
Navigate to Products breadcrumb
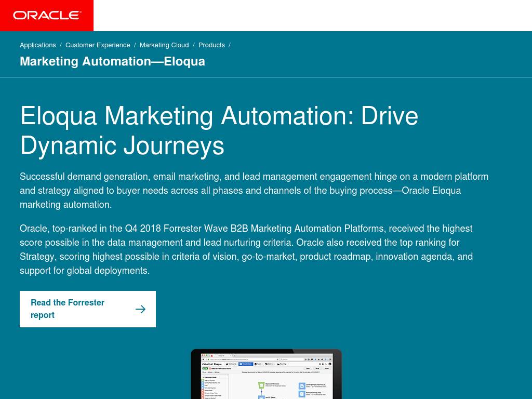[x=212, y=45]
